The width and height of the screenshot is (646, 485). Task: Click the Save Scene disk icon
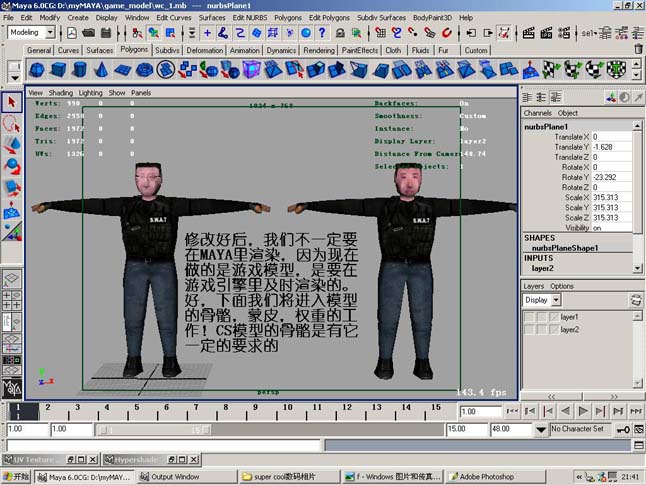[x=106, y=33]
